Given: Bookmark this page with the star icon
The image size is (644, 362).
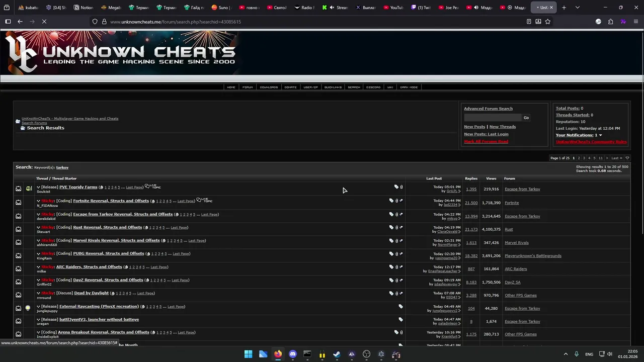Looking at the screenshot, I should click(x=547, y=22).
